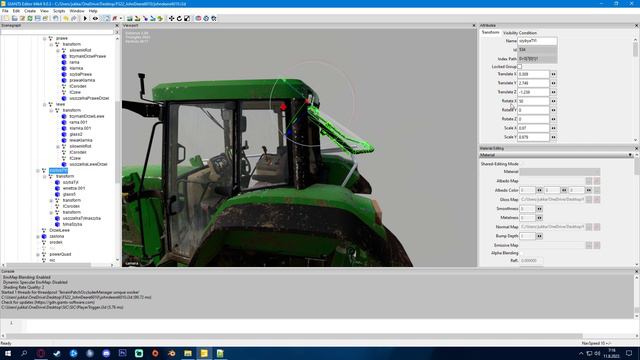Click the Smoothness stepper button
The width and height of the screenshot is (640, 360).
[539, 209]
